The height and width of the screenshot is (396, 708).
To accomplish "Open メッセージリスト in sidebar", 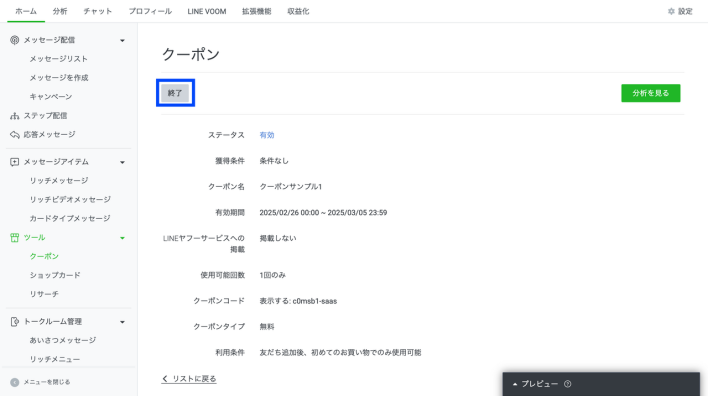I will coord(59,59).
